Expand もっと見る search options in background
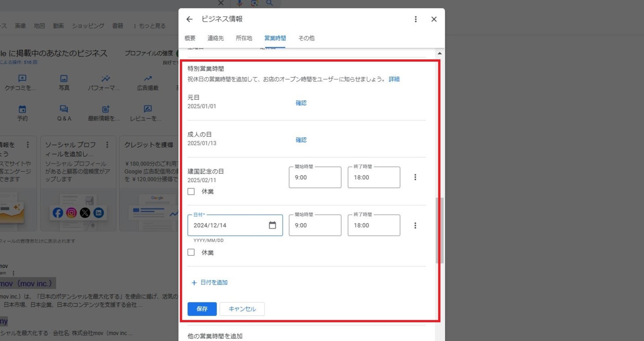This screenshot has height=341, width=644. (149, 26)
